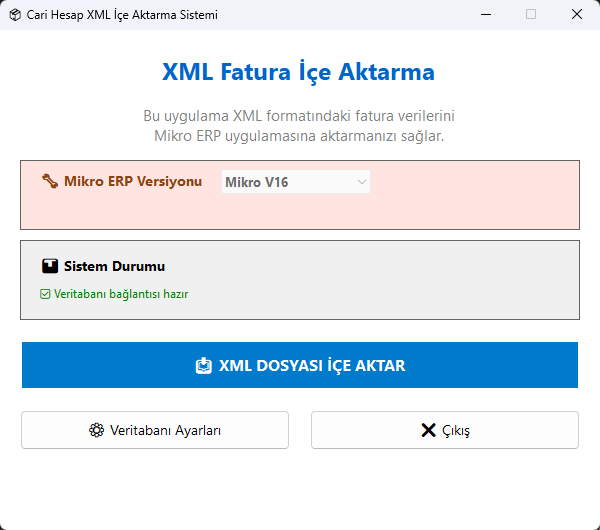Click the green check mark status icon
The height and width of the screenshot is (530, 600).
click(45, 294)
